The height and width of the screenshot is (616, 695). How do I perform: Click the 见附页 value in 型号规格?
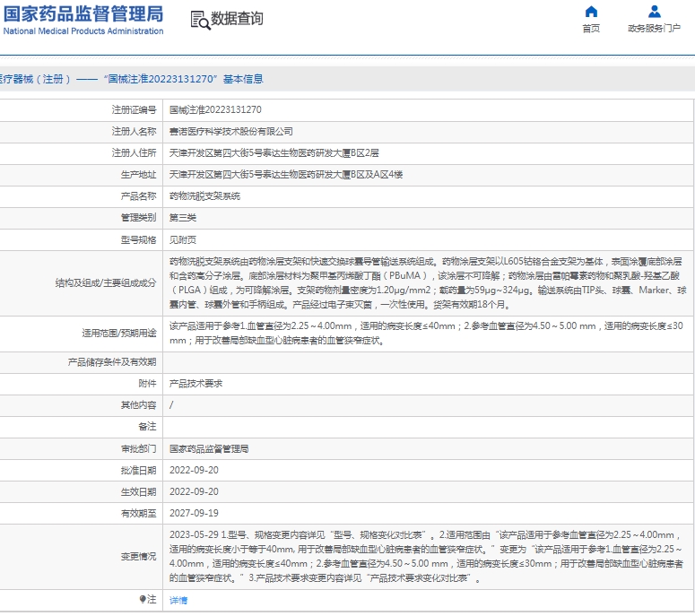[x=183, y=239]
